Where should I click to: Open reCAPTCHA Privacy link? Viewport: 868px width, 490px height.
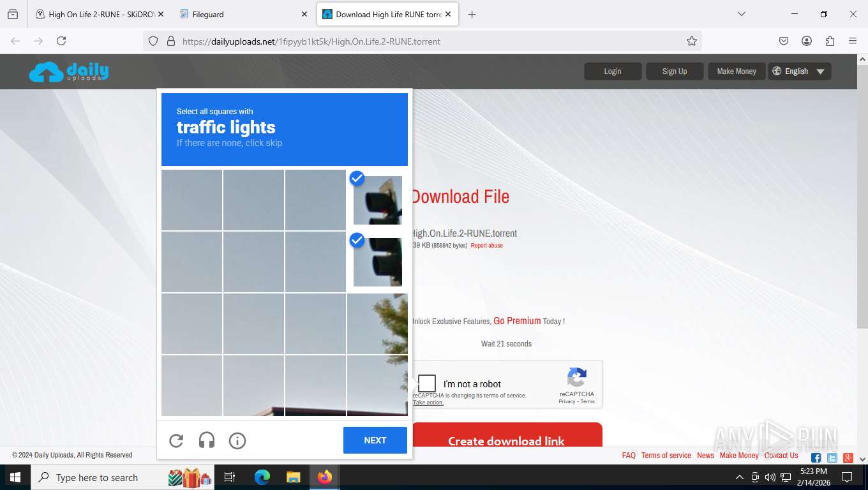click(567, 401)
